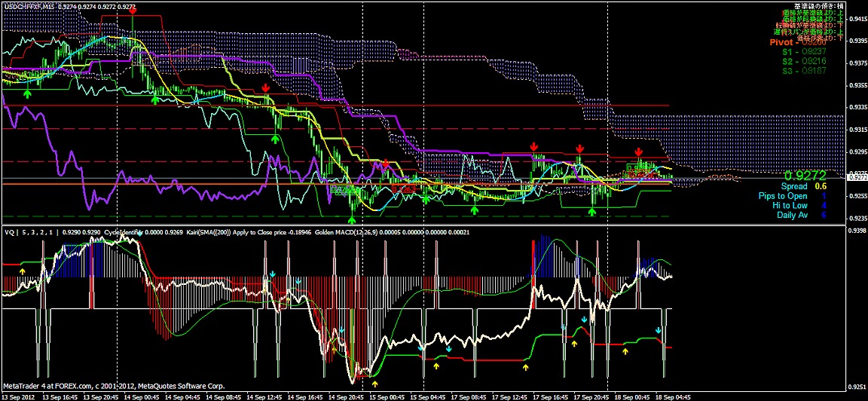The image size is (868, 401).
Task: Click the 17 Sep 08:45 time axis label
Action: 470,396
